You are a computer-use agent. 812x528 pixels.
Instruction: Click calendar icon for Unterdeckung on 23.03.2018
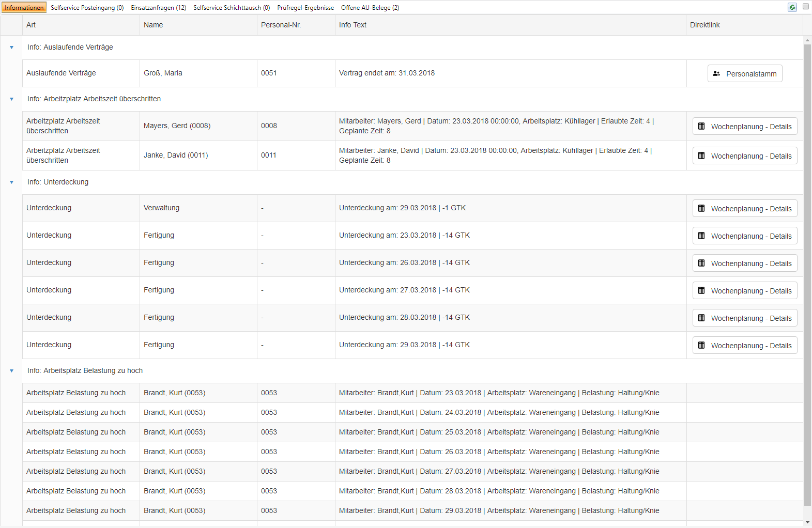tap(701, 236)
